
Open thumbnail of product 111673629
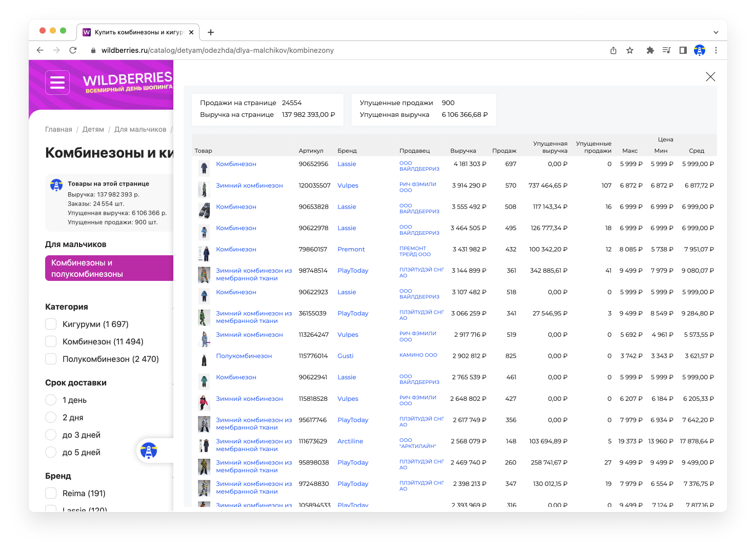click(204, 445)
